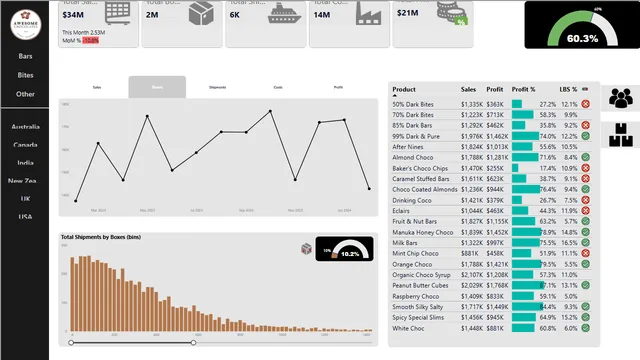Screen dimensions: 640x360
Task: Switch to the Costs chart tab
Action: click(278, 87)
